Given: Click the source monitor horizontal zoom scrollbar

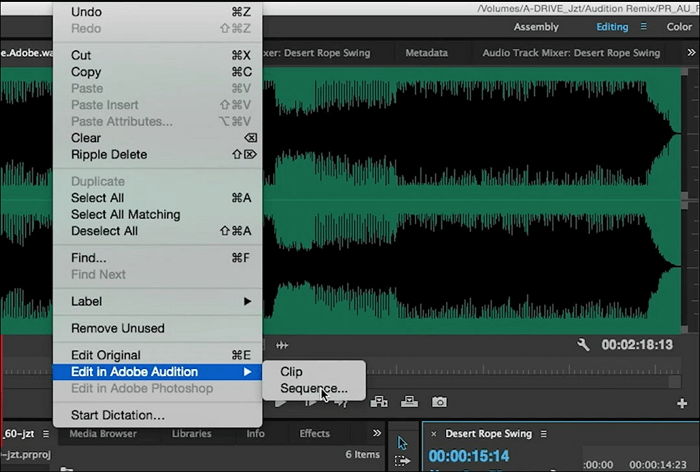Looking at the screenshot, I should coord(522,382).
